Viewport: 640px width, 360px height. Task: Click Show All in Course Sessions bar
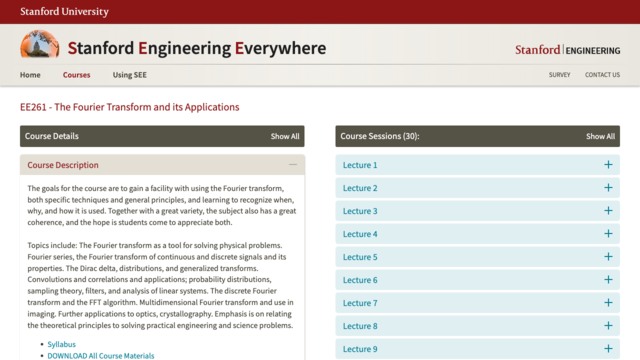pos(600,136)
